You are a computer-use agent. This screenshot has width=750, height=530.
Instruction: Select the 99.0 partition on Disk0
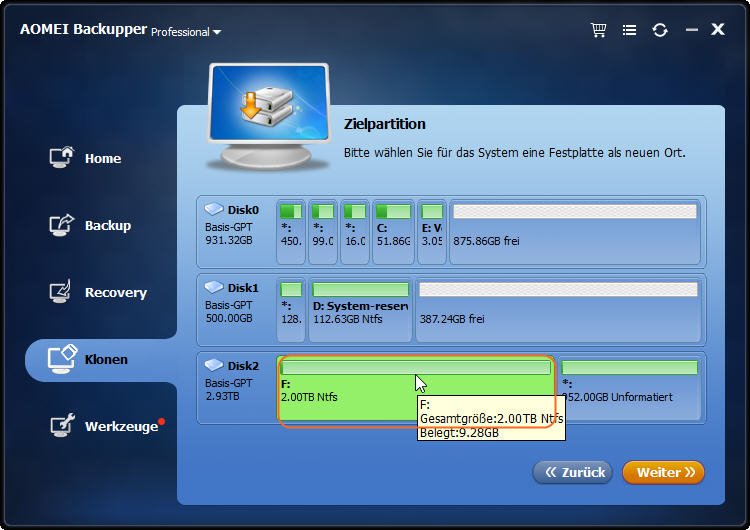tap(323, 232)
